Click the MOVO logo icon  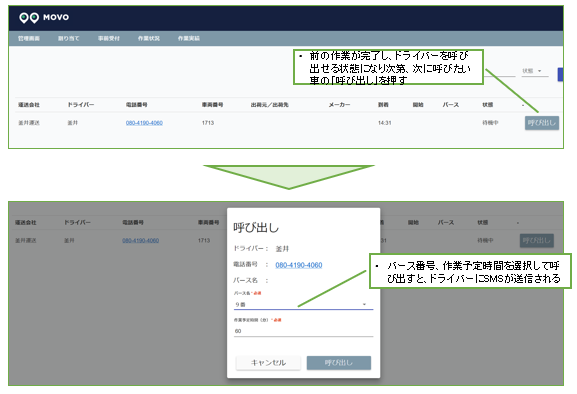click(x=29, y=17)
